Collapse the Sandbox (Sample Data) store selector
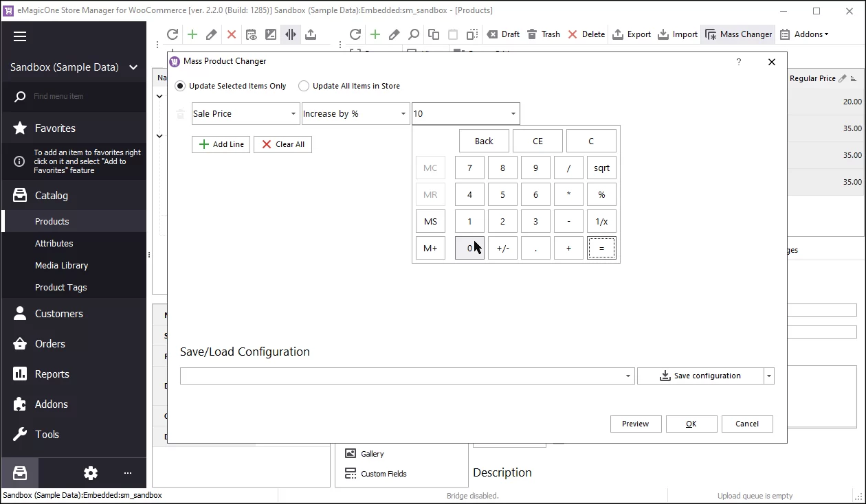The height and width of the screenshot is (504, 866). click(x=133, y=67)
